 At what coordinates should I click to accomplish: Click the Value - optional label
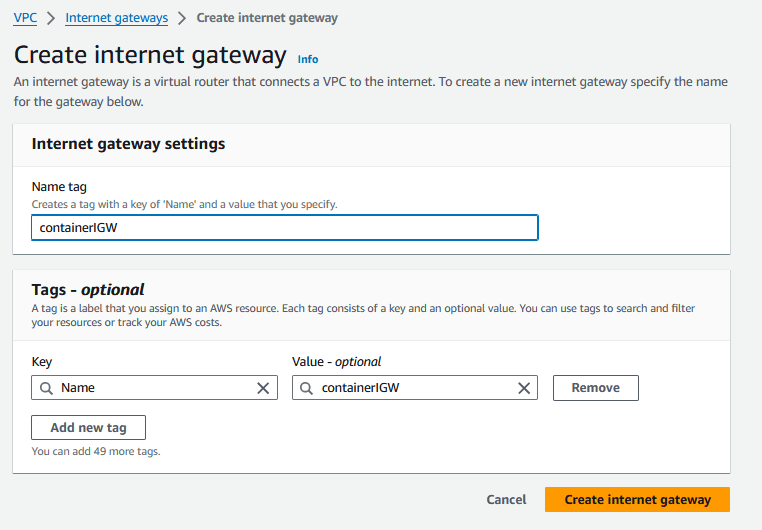point(336,362)
